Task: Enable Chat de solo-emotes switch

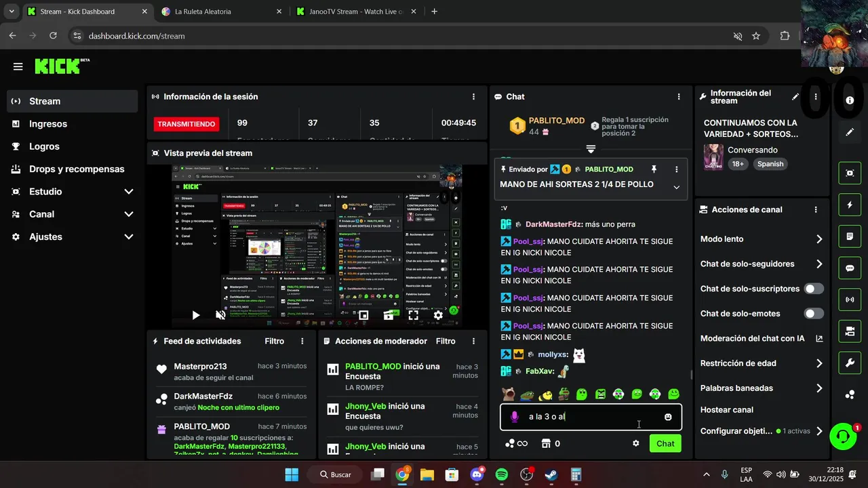Action: coord(814,314)
